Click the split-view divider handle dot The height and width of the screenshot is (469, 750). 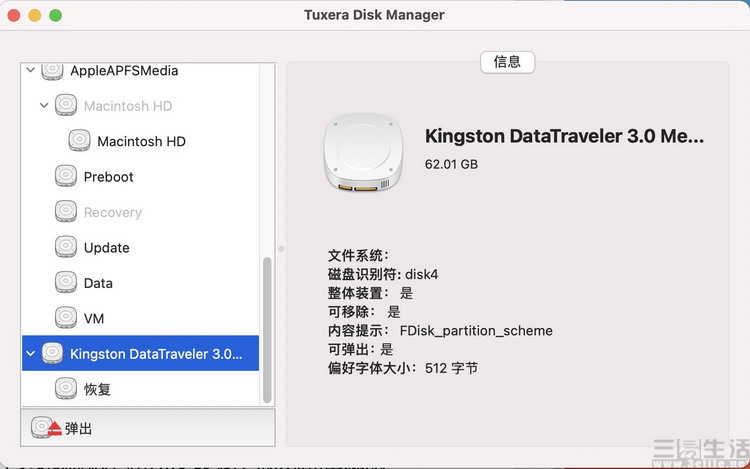(x=281, y=249)
